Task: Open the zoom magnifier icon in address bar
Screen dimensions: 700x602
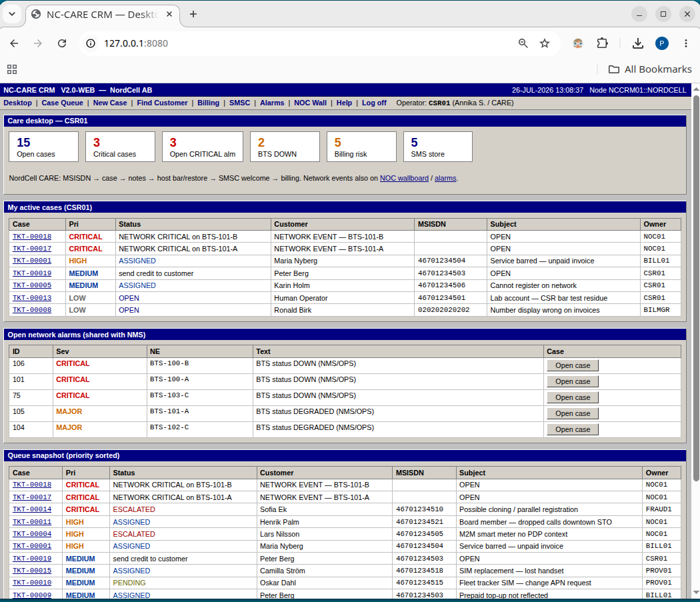Action: point(523,43)
